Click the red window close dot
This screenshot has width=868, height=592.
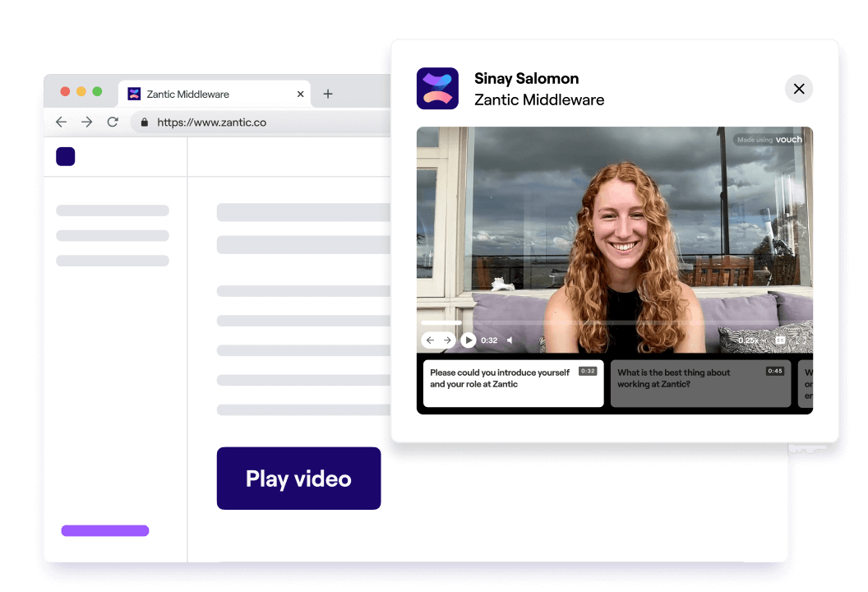(x=65, y=91)
